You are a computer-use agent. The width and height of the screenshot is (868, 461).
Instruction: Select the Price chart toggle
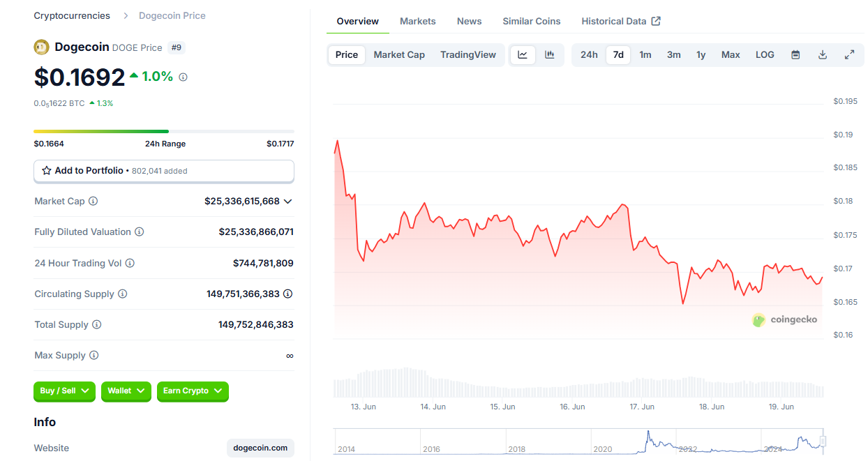point(347,54)
